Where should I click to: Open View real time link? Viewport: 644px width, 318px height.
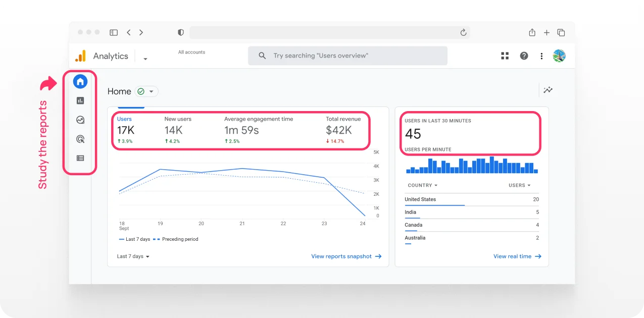[x=517, y=256]
